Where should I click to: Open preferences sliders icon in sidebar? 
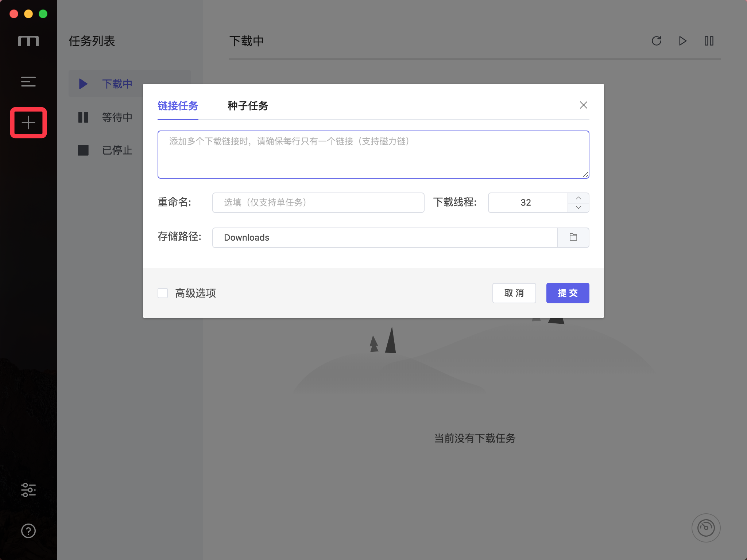tap(28, 490)
